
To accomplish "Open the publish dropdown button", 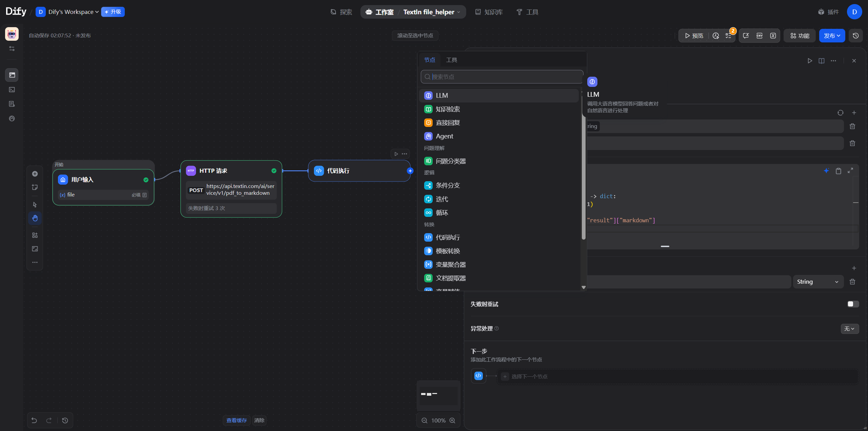I will click(x=832, y=36).
